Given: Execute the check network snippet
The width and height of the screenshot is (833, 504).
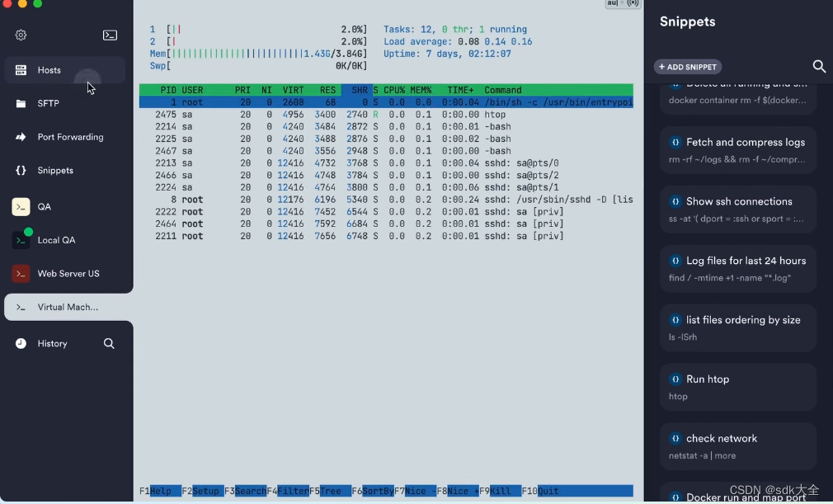Looking at the screenshot, I should (737, 445).
